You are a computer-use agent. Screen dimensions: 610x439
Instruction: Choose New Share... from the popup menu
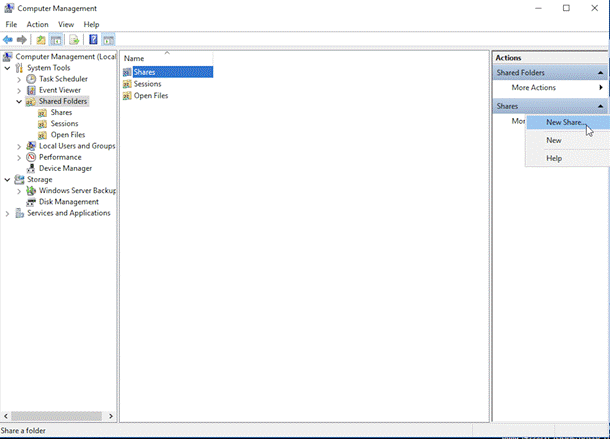point(568,122)
